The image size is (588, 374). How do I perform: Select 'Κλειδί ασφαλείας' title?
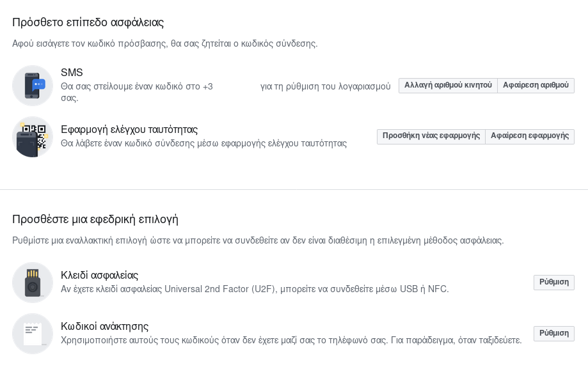(99, 276)
